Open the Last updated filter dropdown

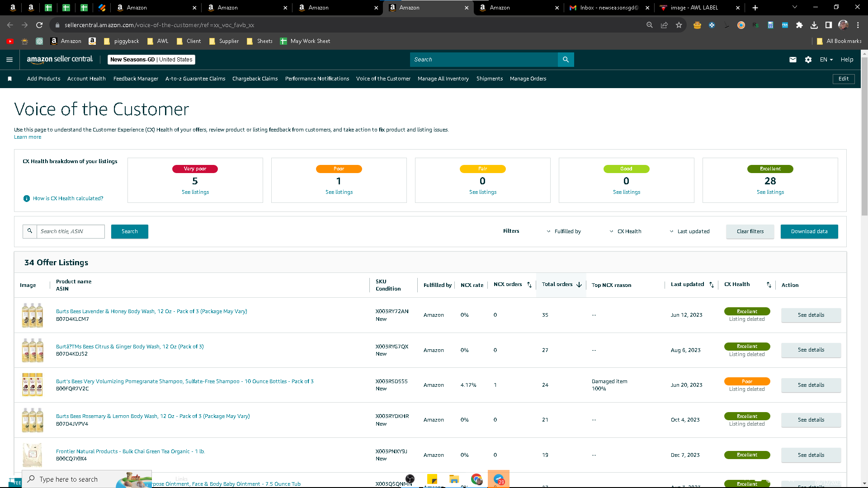[689, 231]
